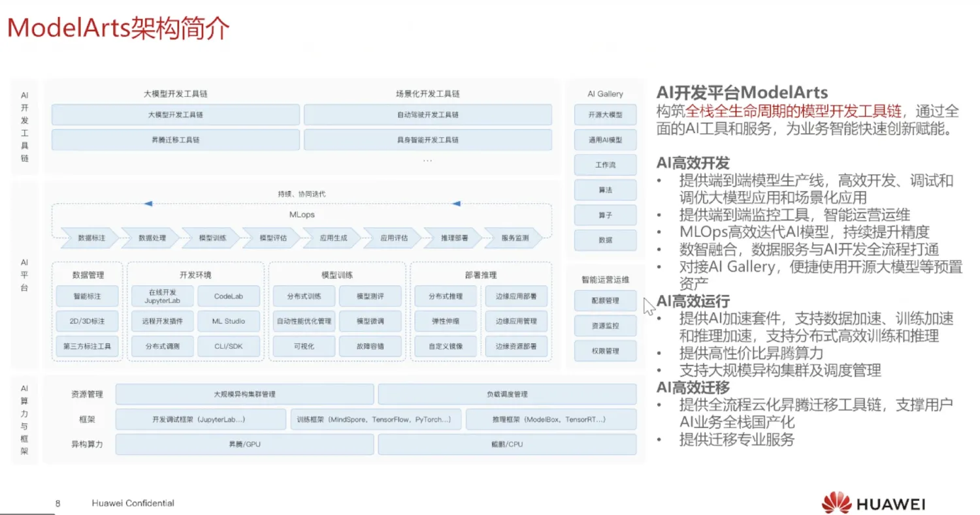Select the 自动性能优化管理 box
This screenshot has width=980, height=515.
point(304,321)
